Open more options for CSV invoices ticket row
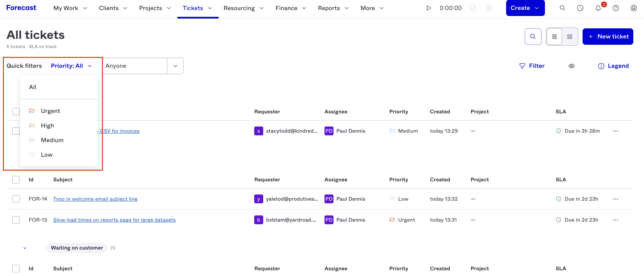This screenshot has width=644, height=276. pyautogui.click(x=615, y=131)
